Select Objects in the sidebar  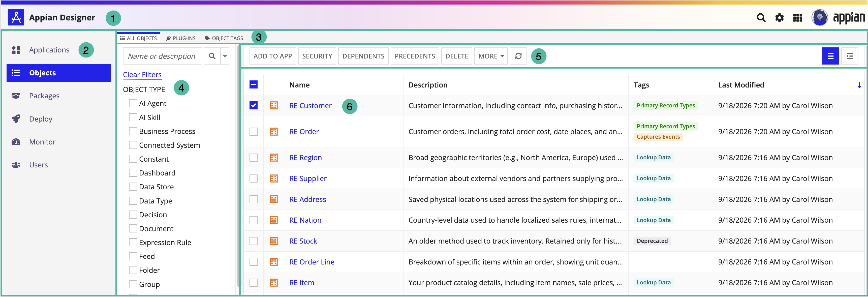click(x=59, y=73)
